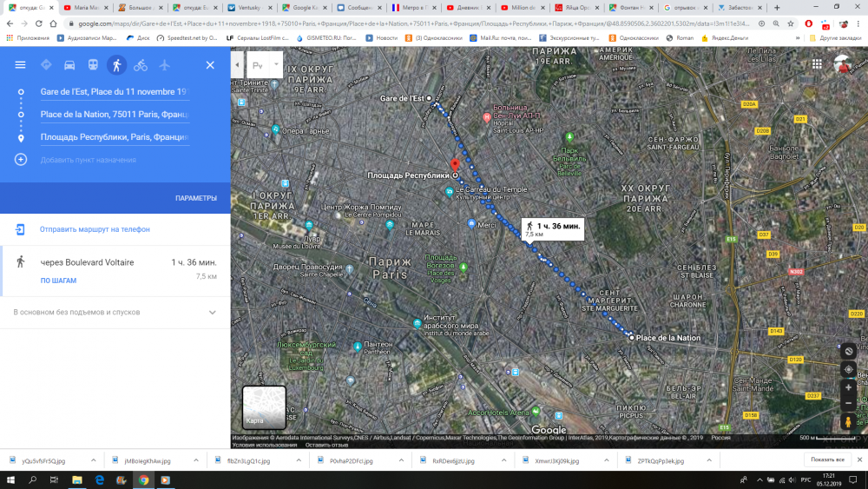Expand the elevation info 'В основном без подъемов'
Viewport: 868px width, 489px height.
[212, 312]
